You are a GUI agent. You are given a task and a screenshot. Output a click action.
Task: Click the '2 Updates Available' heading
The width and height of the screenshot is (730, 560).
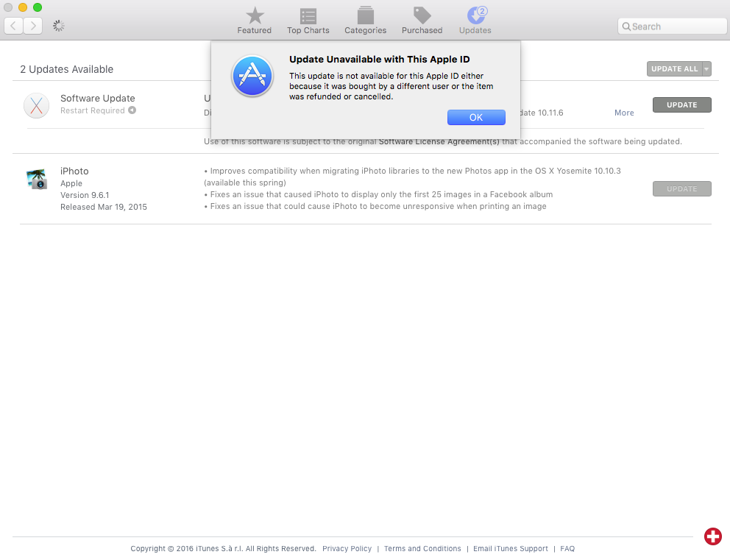pos(66,69)
